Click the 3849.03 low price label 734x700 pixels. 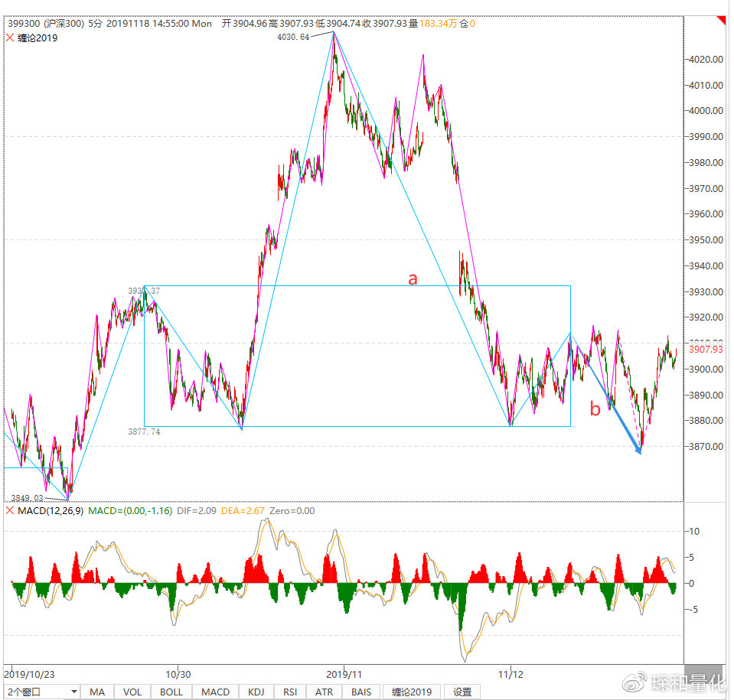click(x=27, y=497)
